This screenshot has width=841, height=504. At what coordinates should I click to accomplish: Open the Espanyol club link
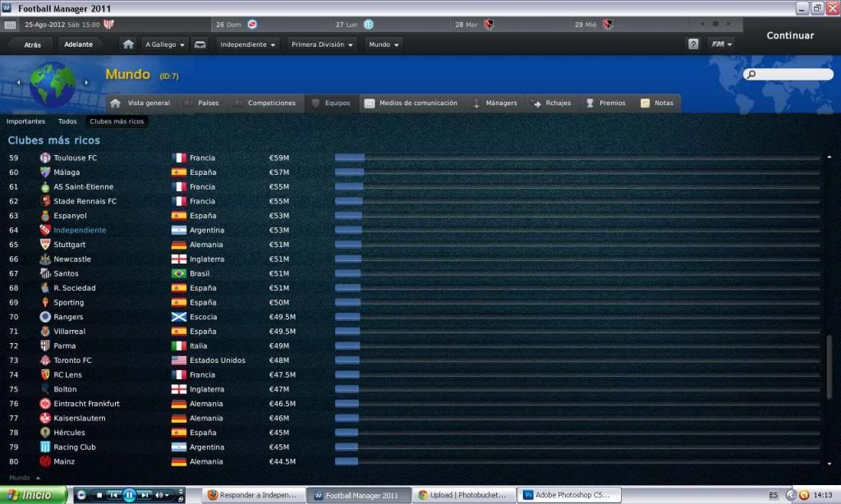point(71,216)
